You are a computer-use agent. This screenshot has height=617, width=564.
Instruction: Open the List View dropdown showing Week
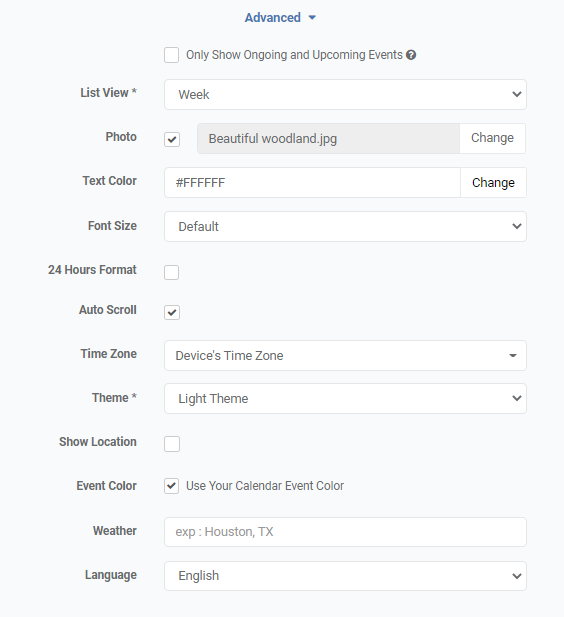point(345,94)
